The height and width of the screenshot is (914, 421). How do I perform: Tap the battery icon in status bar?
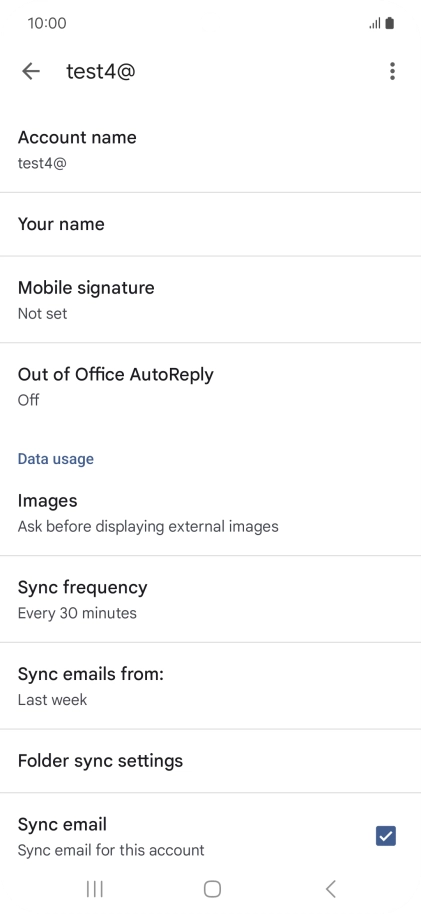pyautogui.click(x=390, y=23)
